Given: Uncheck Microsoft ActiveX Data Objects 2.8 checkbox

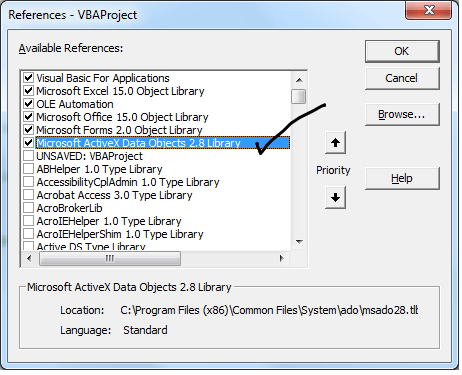Looking at the screenshot, I should pyautogui.click(x=28, y=143).
